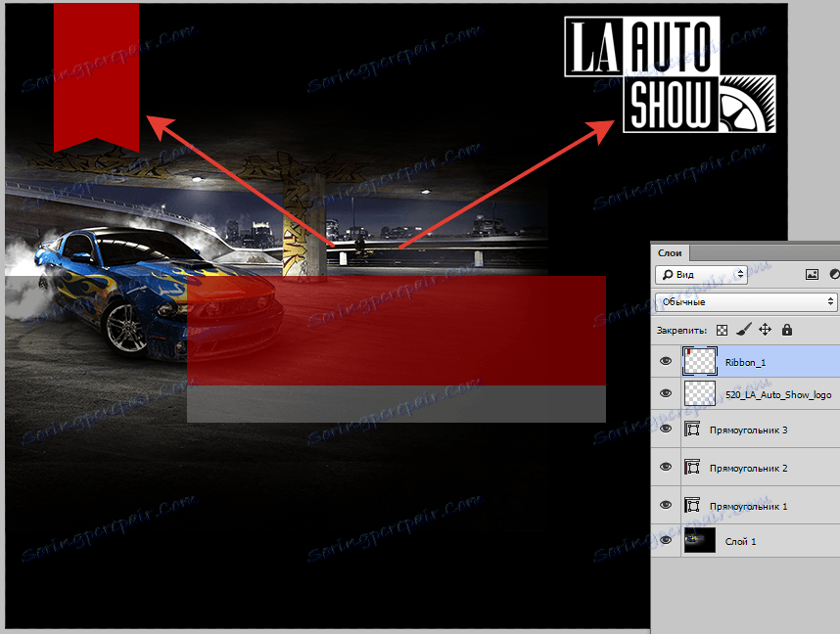Click the gray rectangle below the red one
Viewport: 840px width, 634px height.
point(397,404)
